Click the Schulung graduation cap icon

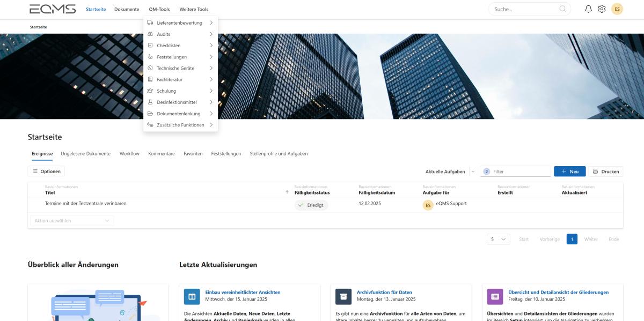(150, 91)
